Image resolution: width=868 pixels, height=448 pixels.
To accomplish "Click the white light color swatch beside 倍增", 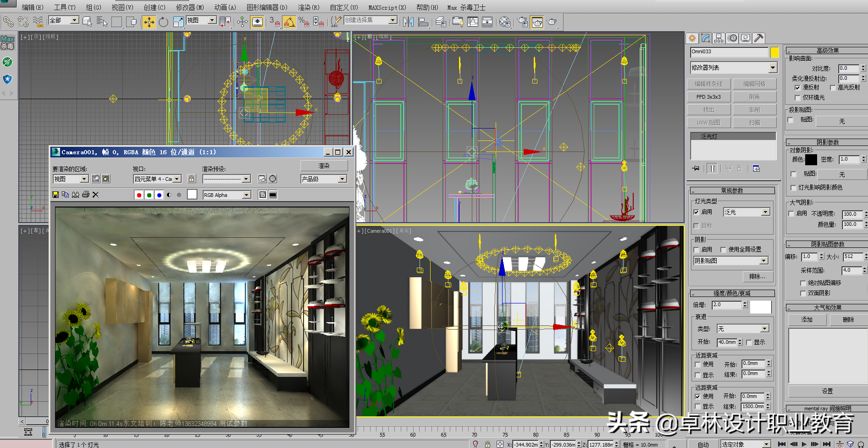I will [760, 307].
